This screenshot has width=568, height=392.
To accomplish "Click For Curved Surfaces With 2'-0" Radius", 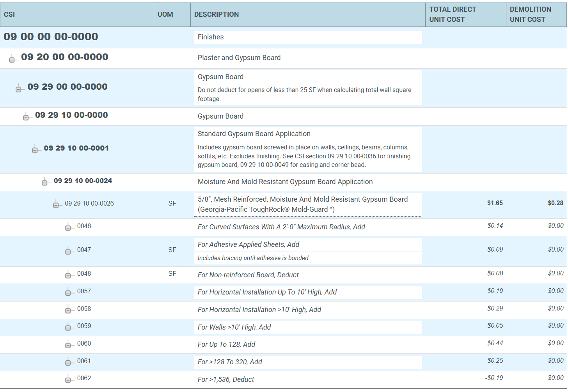I will [281, 227].
